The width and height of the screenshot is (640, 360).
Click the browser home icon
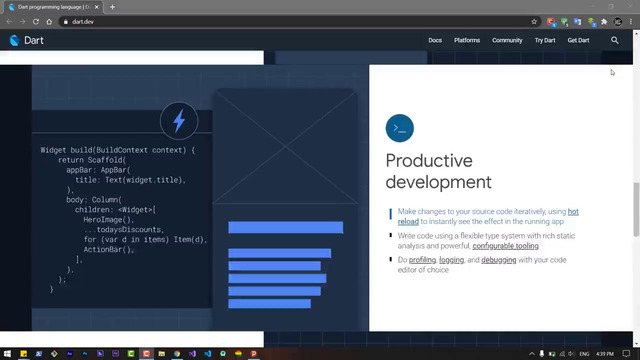[x=49, y=22]
